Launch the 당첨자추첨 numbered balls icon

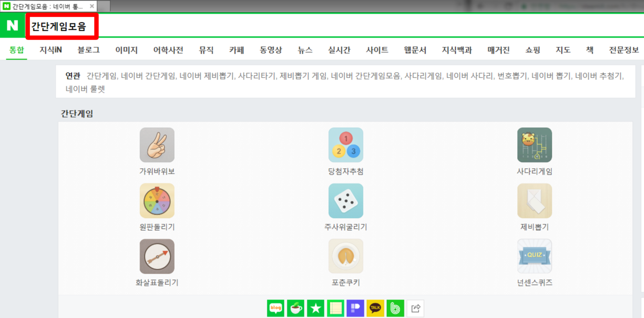click(x=346, y=145)
